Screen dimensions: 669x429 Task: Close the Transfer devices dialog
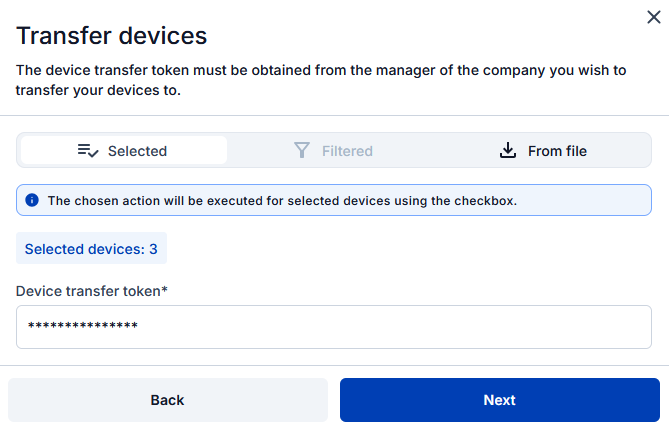[654, 15]
